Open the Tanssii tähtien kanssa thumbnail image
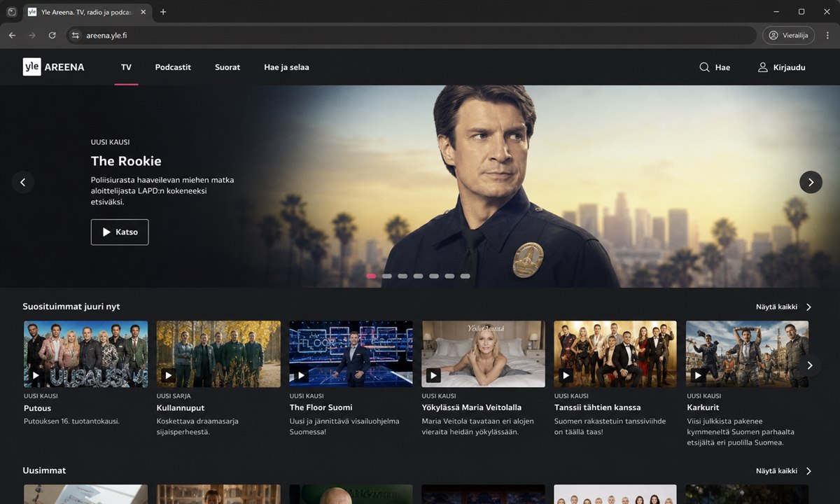Image resolution: width=840 pixels, height=504 pixels. pyautogui.click(x=615, y=354)
